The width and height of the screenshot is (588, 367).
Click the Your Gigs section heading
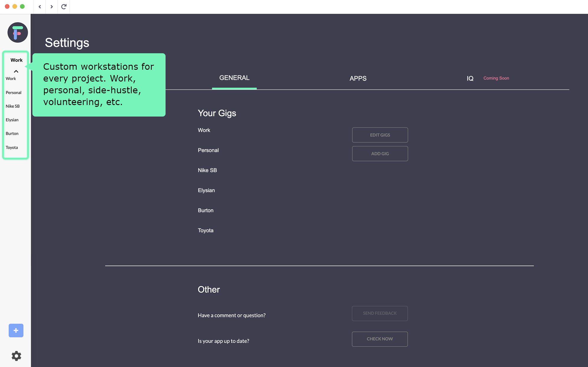(217, 113)
